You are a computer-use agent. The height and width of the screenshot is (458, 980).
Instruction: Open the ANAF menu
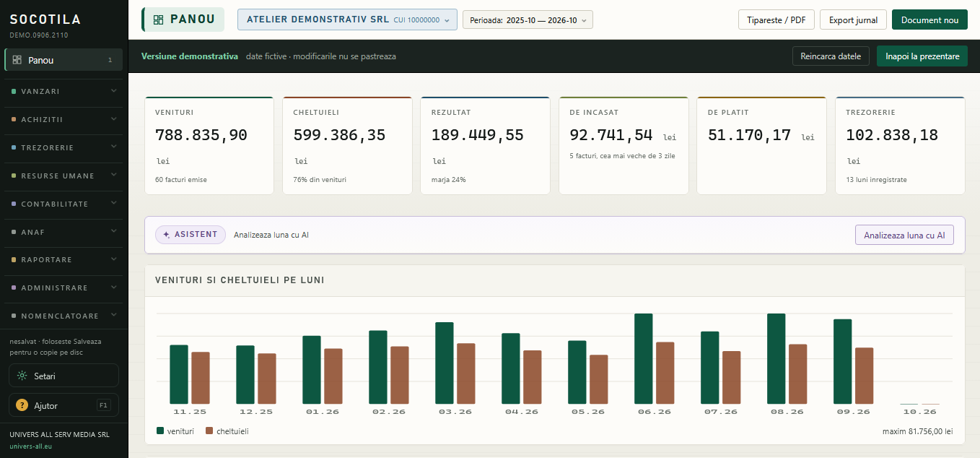(x=64, y=232)
